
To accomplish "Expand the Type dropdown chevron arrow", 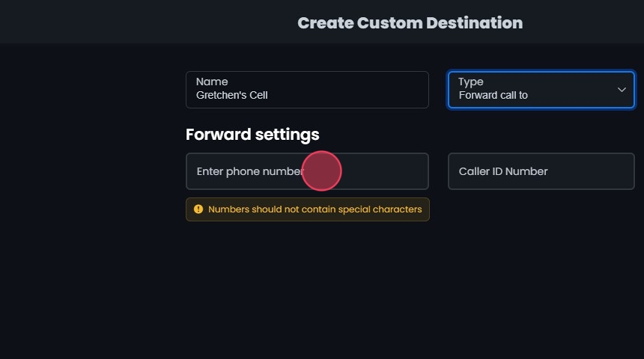I will 622,90.
